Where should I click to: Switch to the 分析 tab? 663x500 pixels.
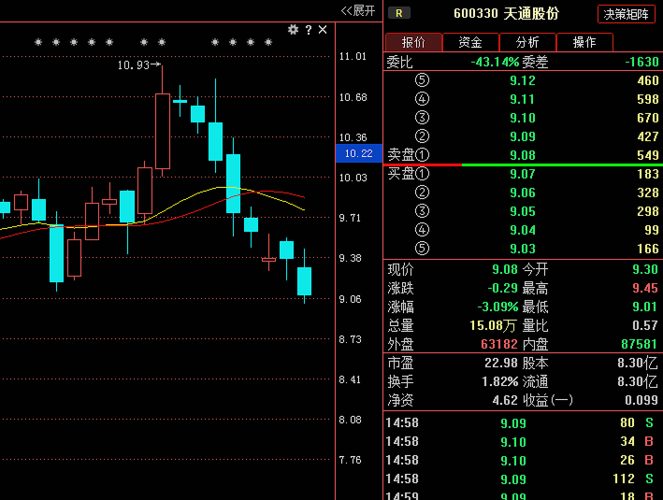[x=527, y=42]
